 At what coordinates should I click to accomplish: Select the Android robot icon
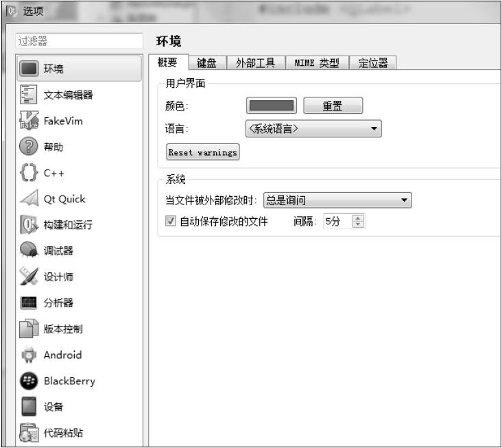pos(29,355)
